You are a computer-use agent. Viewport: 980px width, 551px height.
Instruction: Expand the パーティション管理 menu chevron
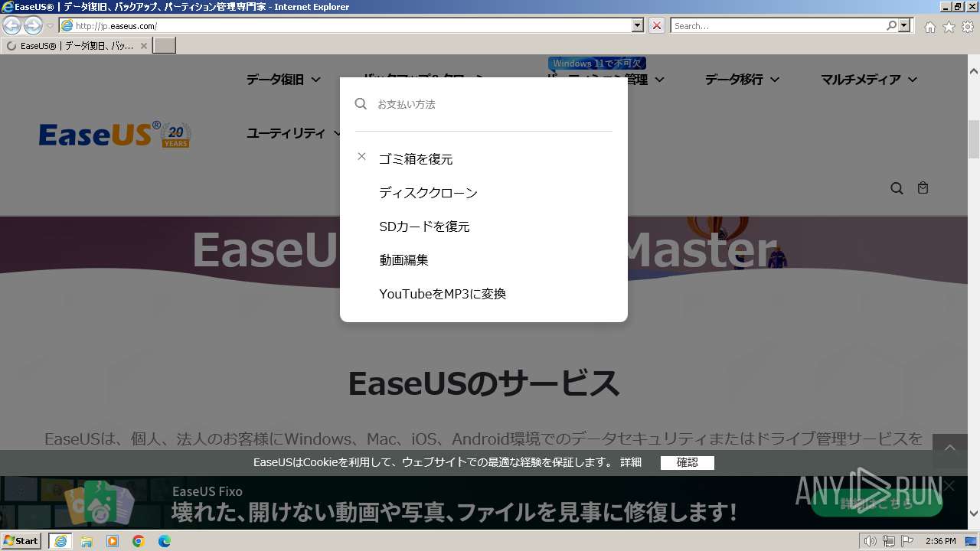pos(659,80)
